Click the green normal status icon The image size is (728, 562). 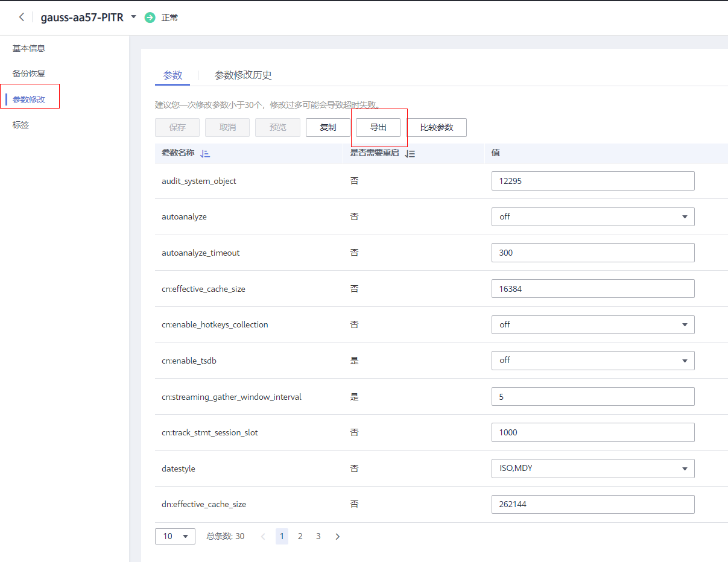pyautogui.click(x=150, y=17)
